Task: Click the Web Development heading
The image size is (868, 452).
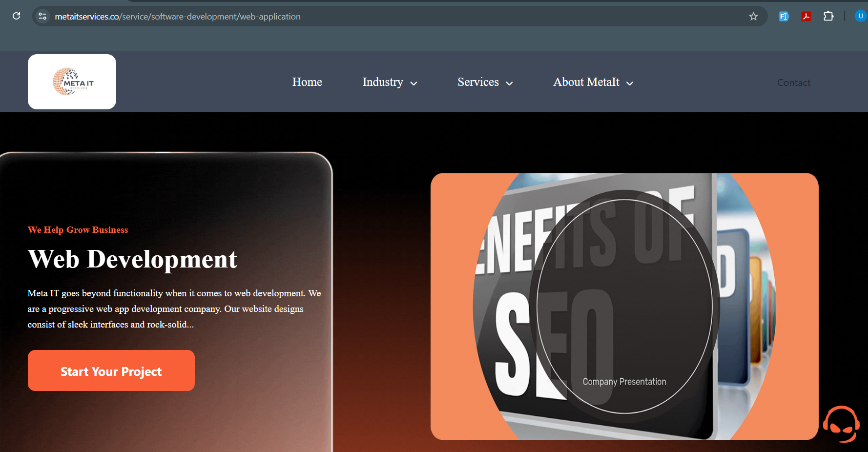Action: tap(132, 259)
